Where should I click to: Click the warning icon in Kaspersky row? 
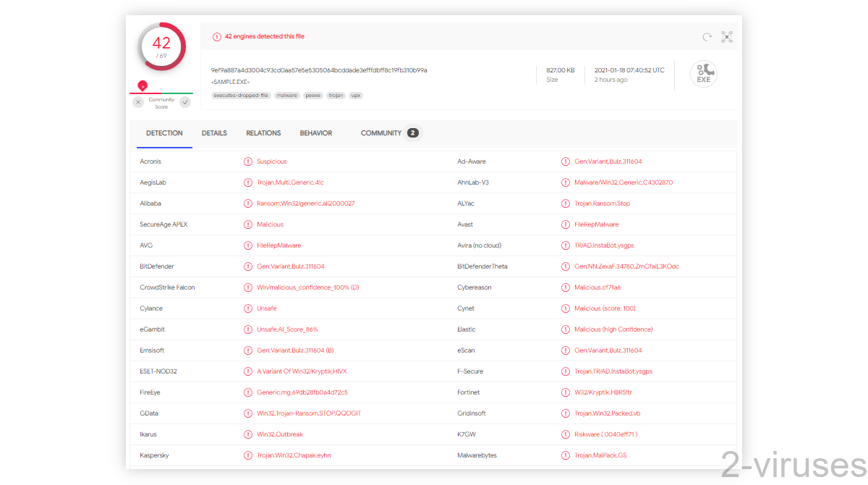coord(248,455)
